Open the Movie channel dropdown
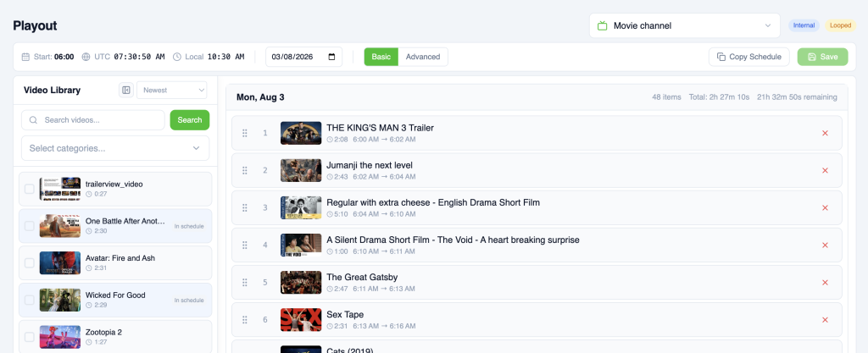 coord(685,26)
